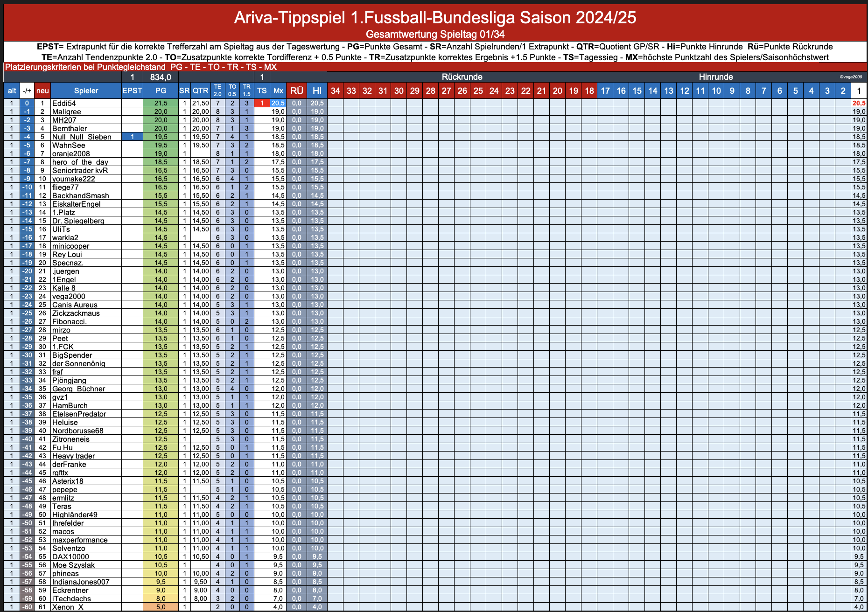Select Eddi54's Mx value 20,5
868x612 pixels.
(x=278, y=103)
